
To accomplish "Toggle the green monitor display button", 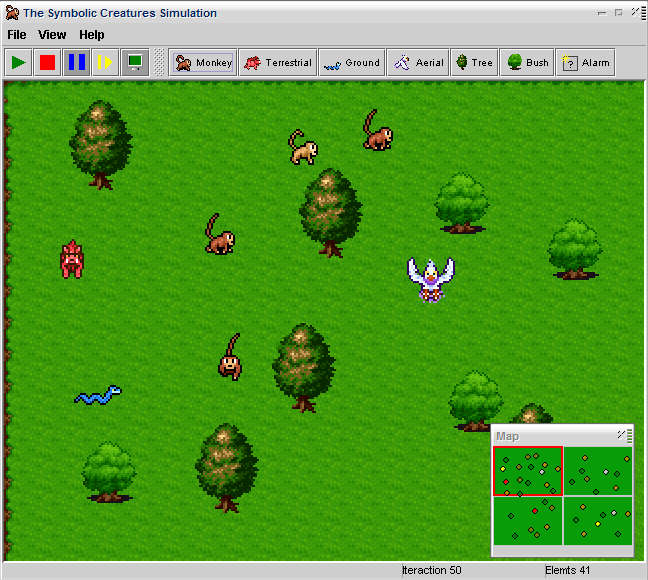I will click(135, 62).
